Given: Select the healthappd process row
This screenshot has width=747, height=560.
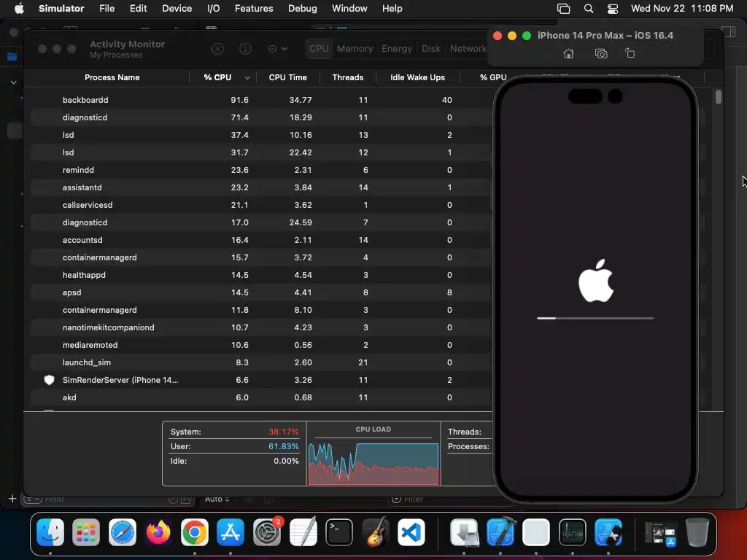Looking at the screenshot, I should click(261, 275).
